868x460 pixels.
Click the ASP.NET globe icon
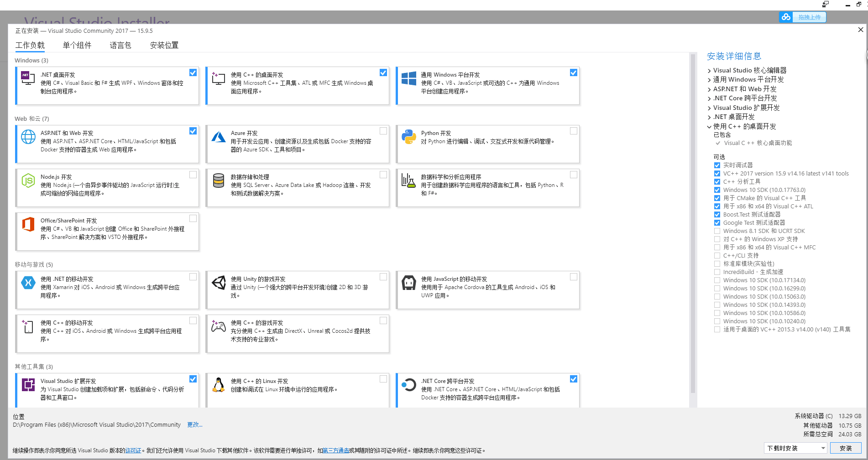click(x=28, y=137)
